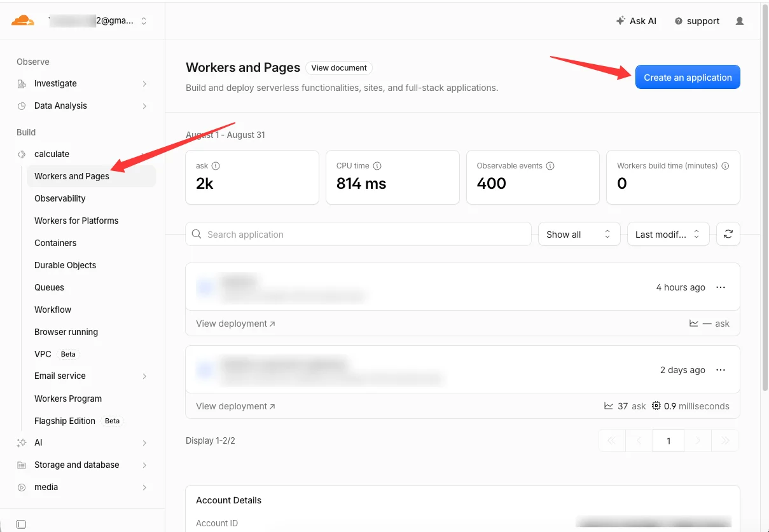Click the AI sparkle sidebar icon
Screen dimensions: 769x532
coord(22,443)
